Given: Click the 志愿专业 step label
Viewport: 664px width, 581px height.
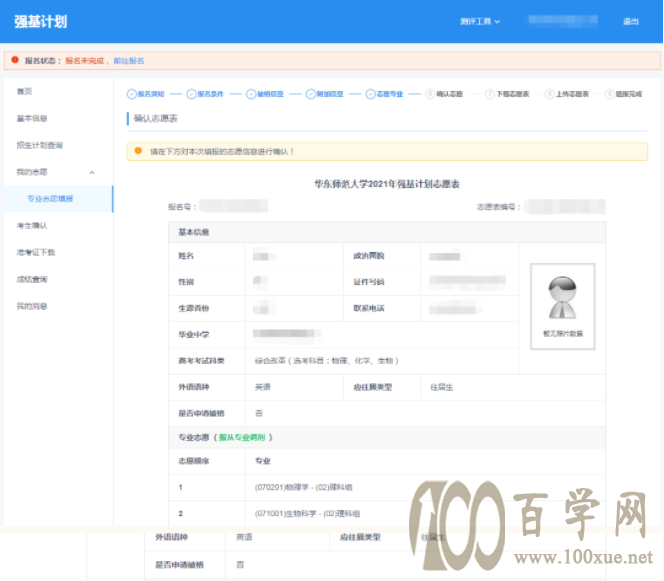Looking at the screenshot, I should click(390, 94).
